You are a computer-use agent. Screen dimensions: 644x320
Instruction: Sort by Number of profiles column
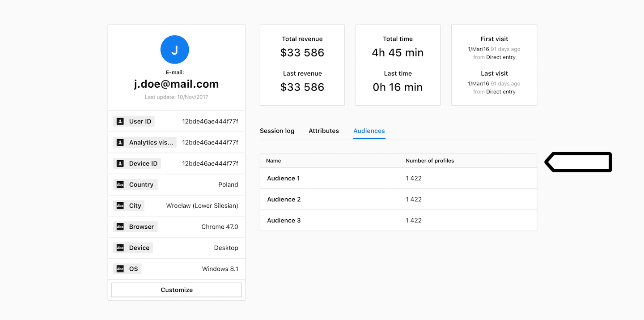coord(429,161)
